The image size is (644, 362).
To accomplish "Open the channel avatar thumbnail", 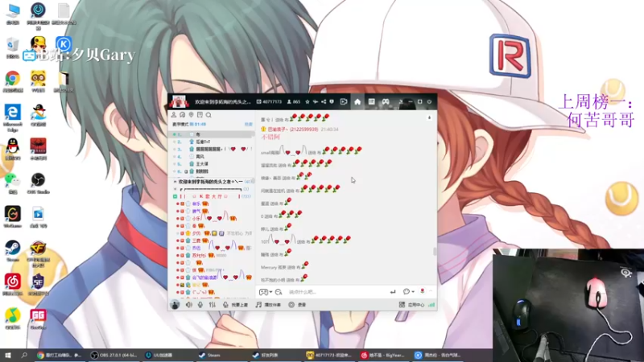I will pos(179,101).
